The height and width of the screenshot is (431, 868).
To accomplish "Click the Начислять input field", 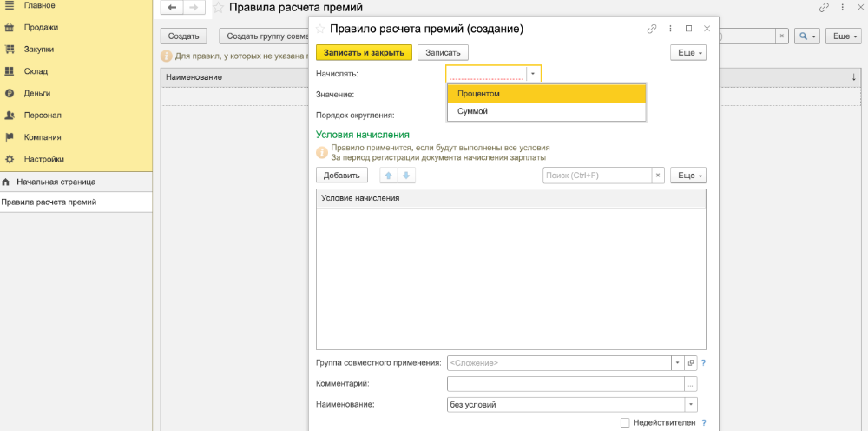I will tap(486, 73).
